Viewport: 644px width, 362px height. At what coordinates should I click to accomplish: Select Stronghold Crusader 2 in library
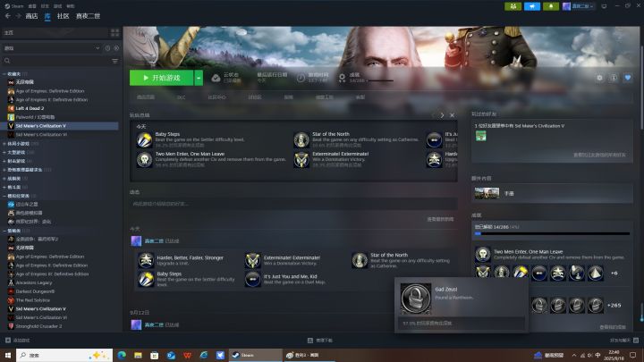pyautogui.click(x=38, y=326)
